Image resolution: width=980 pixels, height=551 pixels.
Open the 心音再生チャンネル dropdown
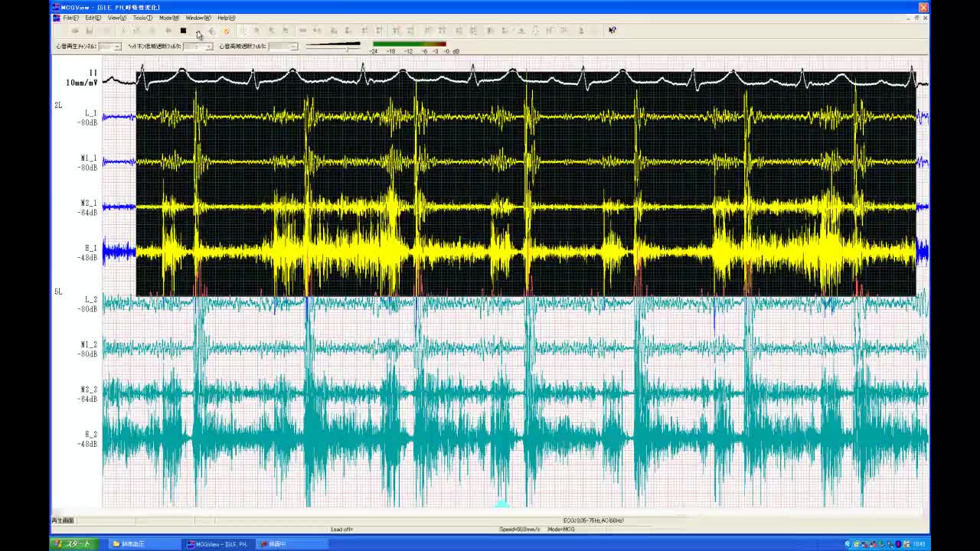(116, 47)
